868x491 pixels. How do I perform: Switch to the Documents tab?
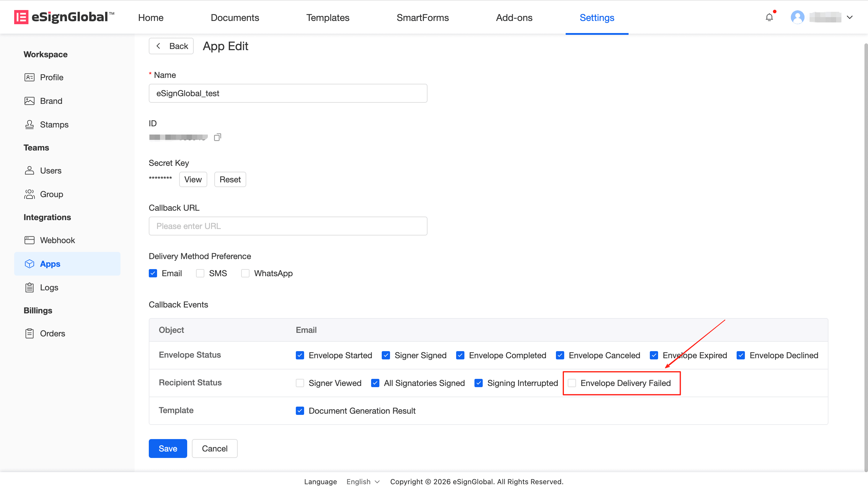click(x=235, y=17)
